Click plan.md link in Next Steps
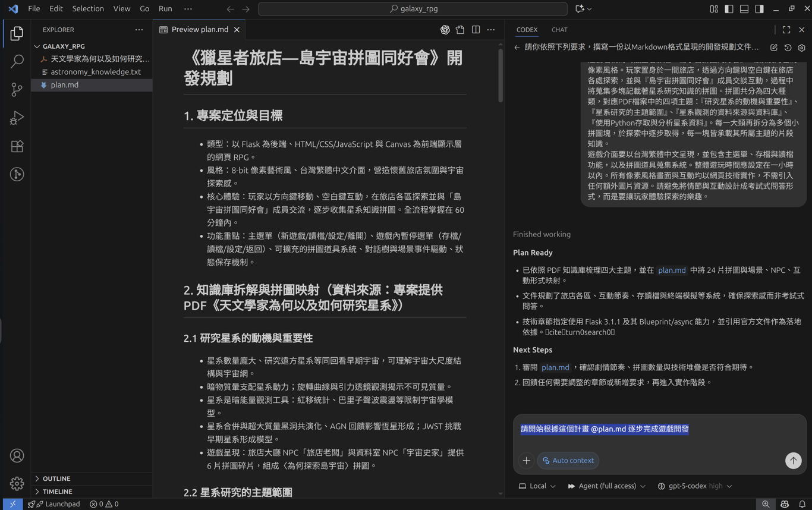Image resolution: width=812 pixels, height=510 pixels. tap(555, 367)
